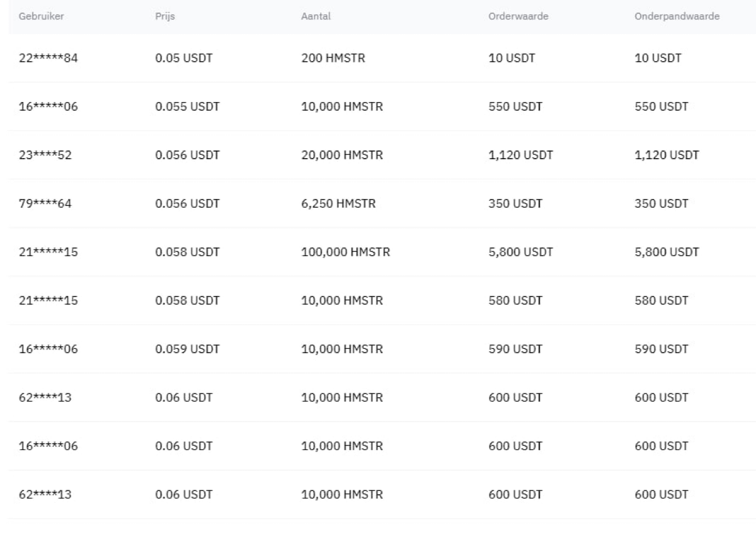Screen dimensions: 756x542
Task: Click 0.06 USDT price for user 16*****06
Action: click(184, 446)
